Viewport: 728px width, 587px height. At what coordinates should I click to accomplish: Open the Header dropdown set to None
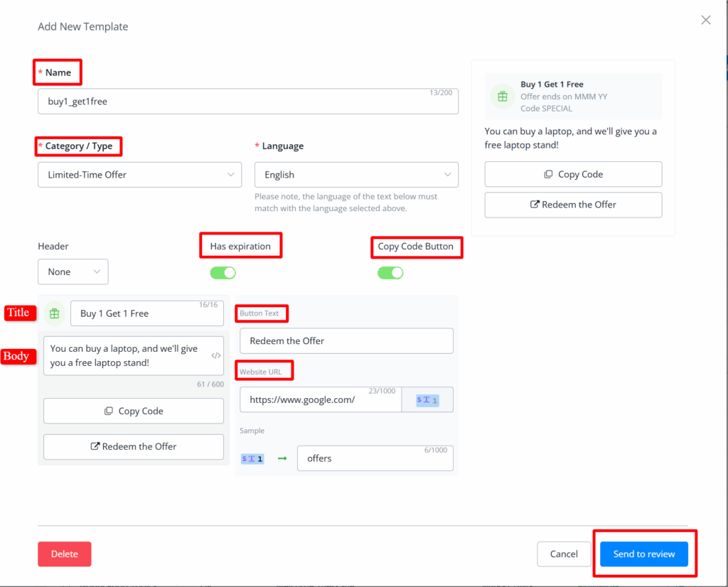point(73,271)
